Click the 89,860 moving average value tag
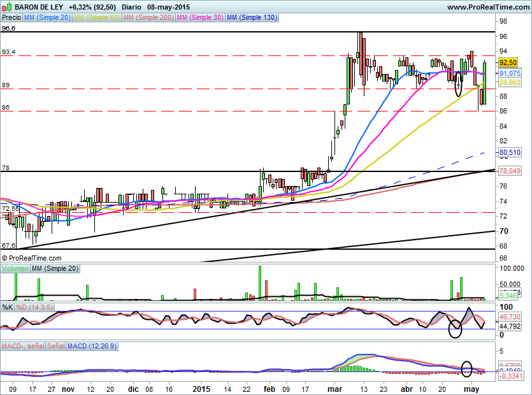This screenshot has height=395, width=532. tap(510, 82)
